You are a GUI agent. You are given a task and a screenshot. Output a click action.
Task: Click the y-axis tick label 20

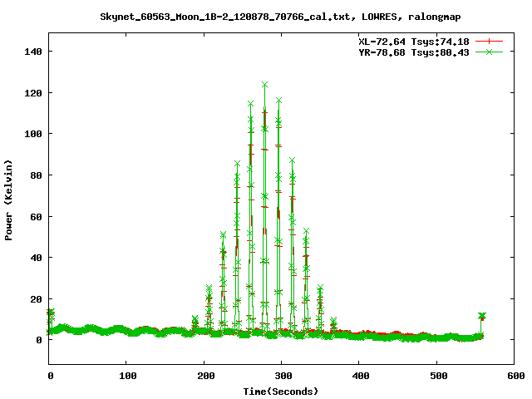[x=37, y=299]
